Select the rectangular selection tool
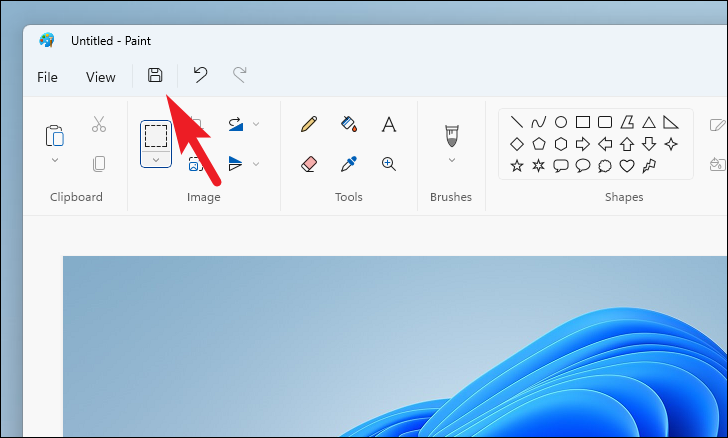 tap(156, 136)
